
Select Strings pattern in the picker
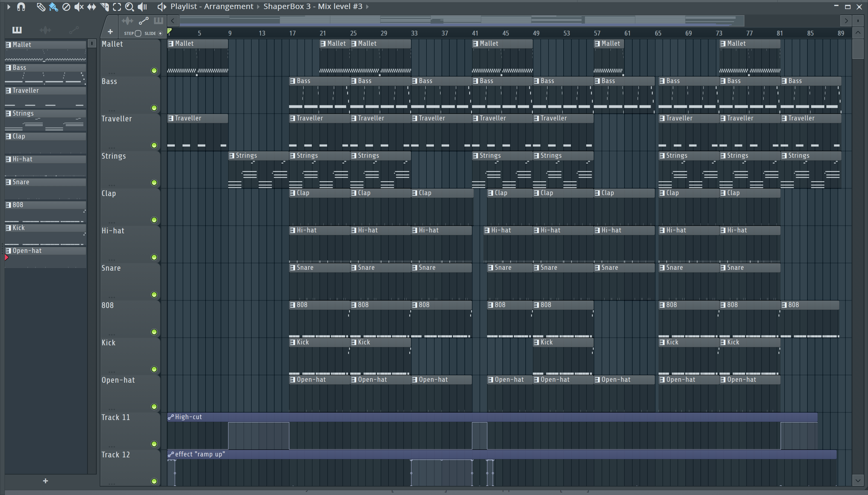point(45,120)
